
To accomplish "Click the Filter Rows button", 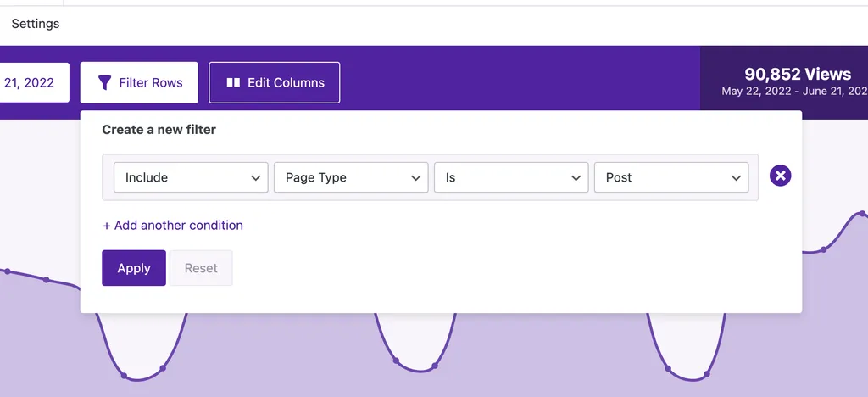I will (x=139, y=83).
